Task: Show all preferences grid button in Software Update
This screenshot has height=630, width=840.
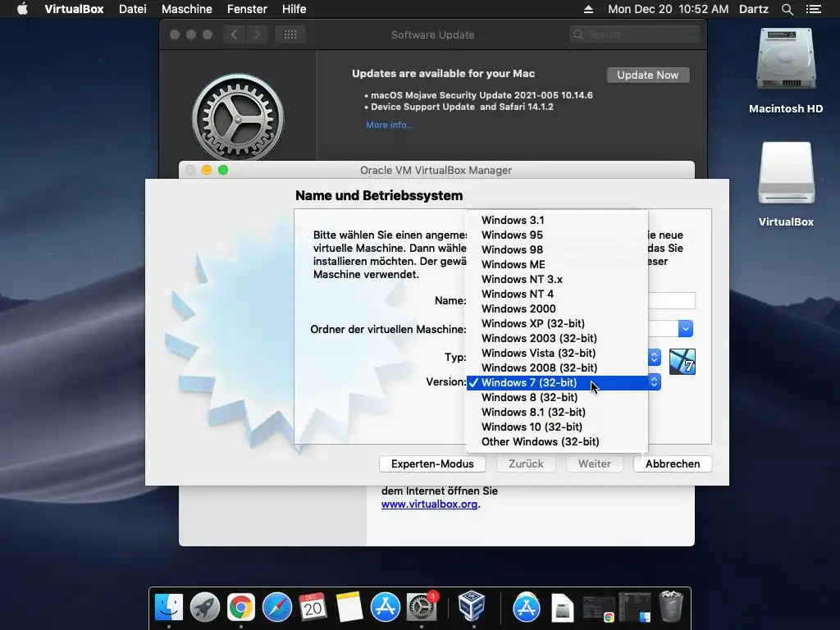Action: click(x=290, y=34)
